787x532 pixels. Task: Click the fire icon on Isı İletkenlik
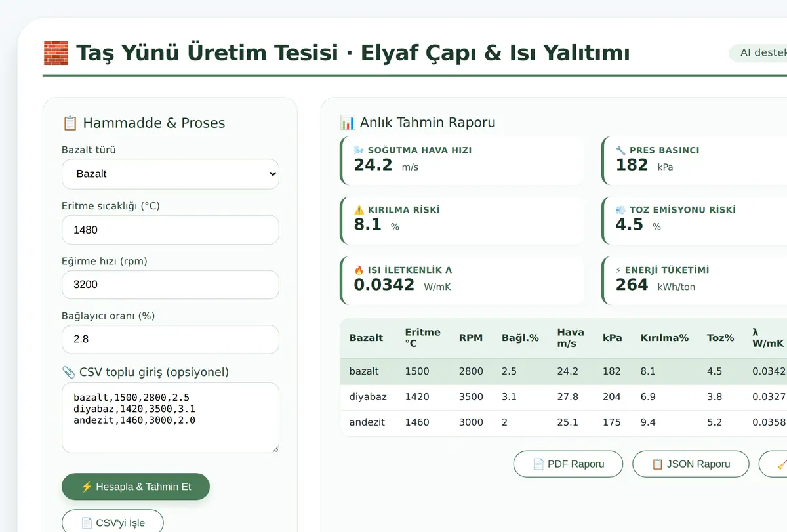[359, 270]
